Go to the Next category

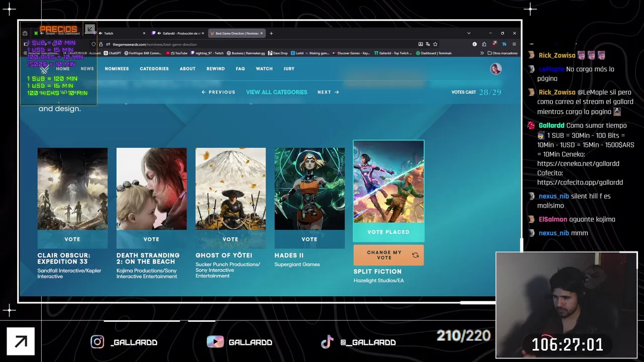328,93
